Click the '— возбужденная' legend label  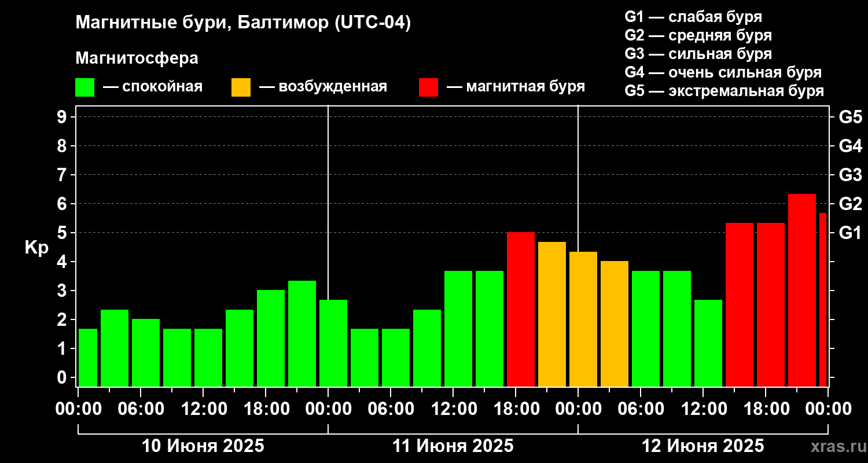(x=323, y=87)
